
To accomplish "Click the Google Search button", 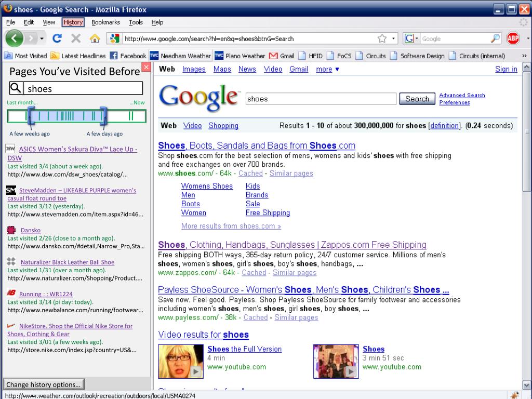I will (x=417, y=99).
